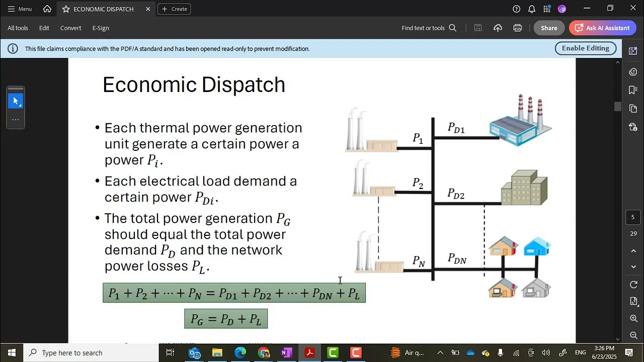
Task: Open PDF/A standards panel icon
Action: click(x=633, y=127)
